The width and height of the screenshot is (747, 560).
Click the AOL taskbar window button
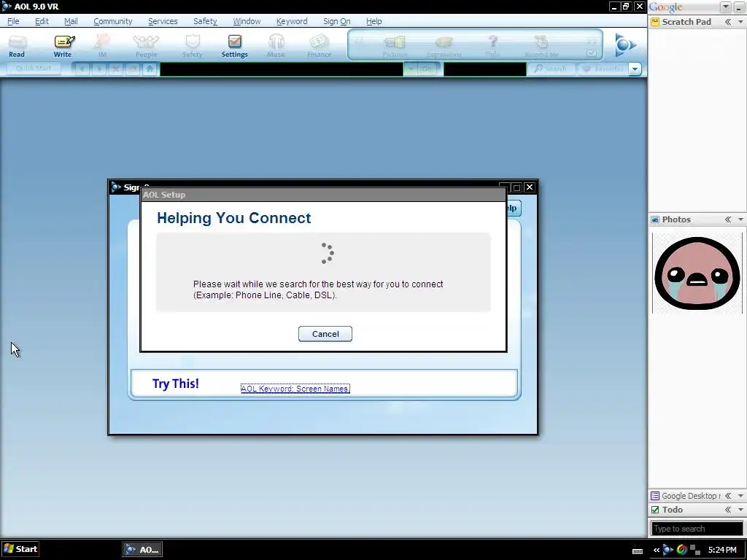pyautogui.click(x=142, y=550)
